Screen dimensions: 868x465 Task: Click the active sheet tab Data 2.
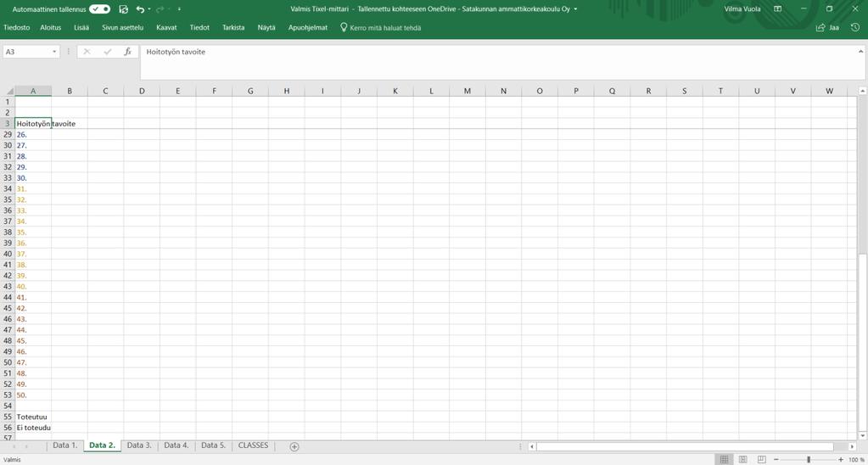coord(103,445)
